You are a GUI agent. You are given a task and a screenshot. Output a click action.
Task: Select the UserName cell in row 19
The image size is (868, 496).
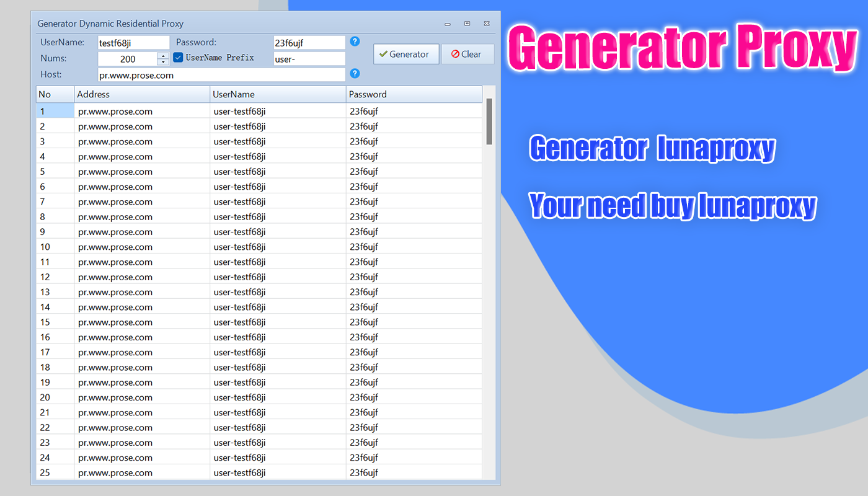click(x=278, y=382)
